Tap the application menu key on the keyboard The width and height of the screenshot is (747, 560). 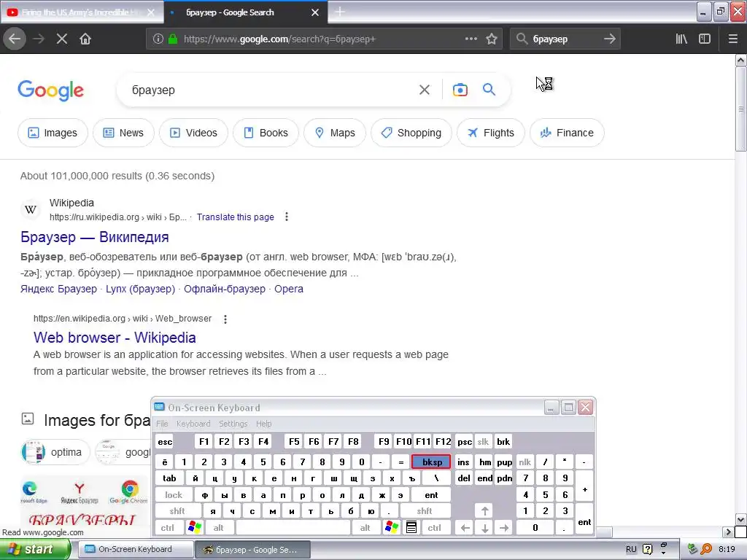(x=411, y=528)
